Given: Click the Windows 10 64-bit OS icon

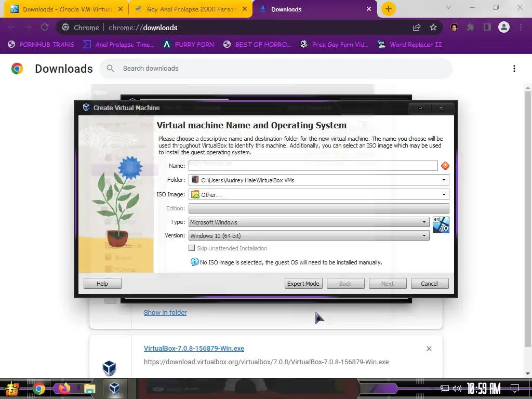Looking at the screenshot, I should pyautogui.click(x=441, y=224).
